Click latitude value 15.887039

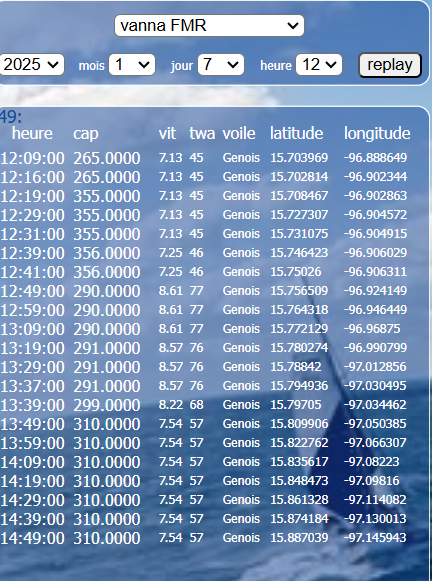(299, 538)
